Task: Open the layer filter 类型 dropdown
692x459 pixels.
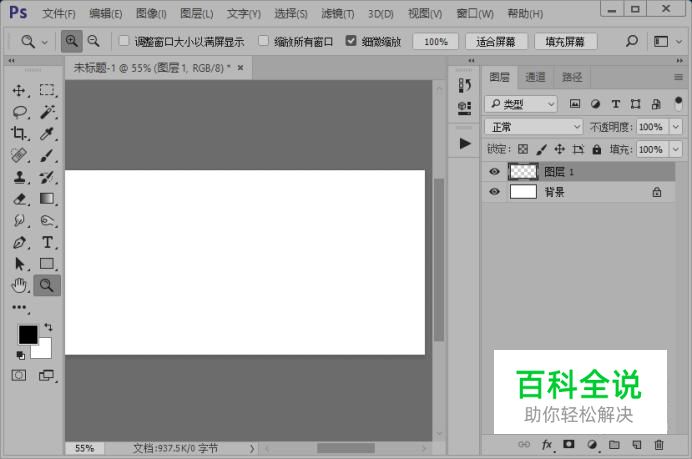Action: click(x=521, y=104)
